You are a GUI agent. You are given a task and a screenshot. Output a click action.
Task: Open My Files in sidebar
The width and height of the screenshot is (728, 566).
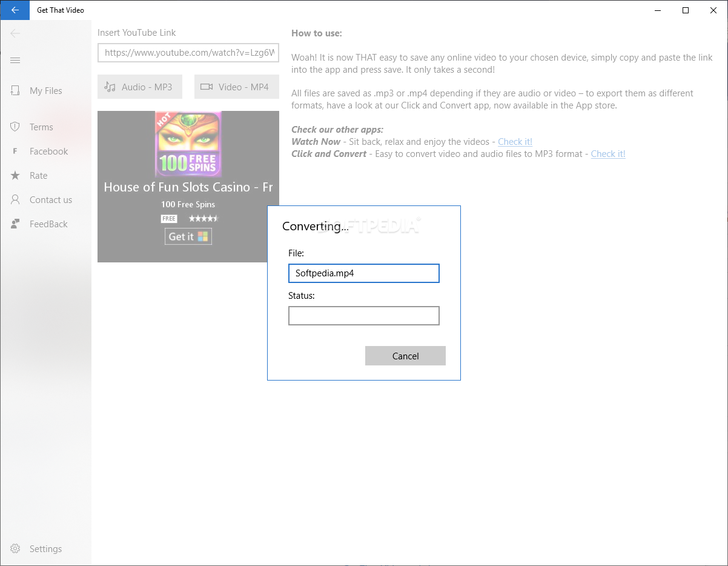click(x=45, y=91)
